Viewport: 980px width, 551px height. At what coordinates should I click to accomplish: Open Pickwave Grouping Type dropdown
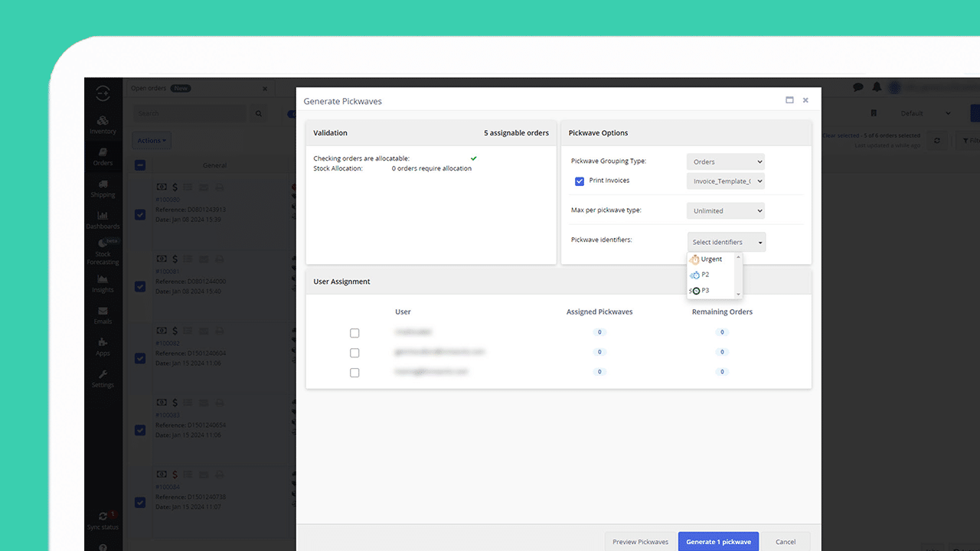tap(725, 161)
